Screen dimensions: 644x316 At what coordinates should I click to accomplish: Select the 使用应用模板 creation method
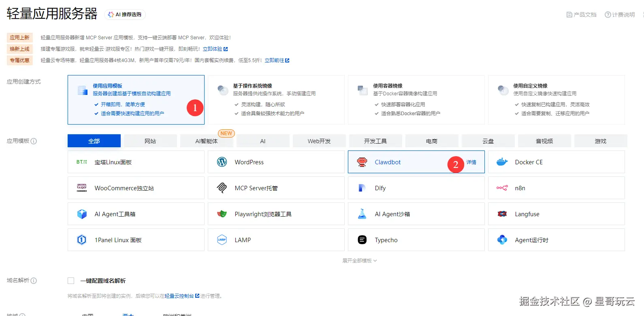136,100
